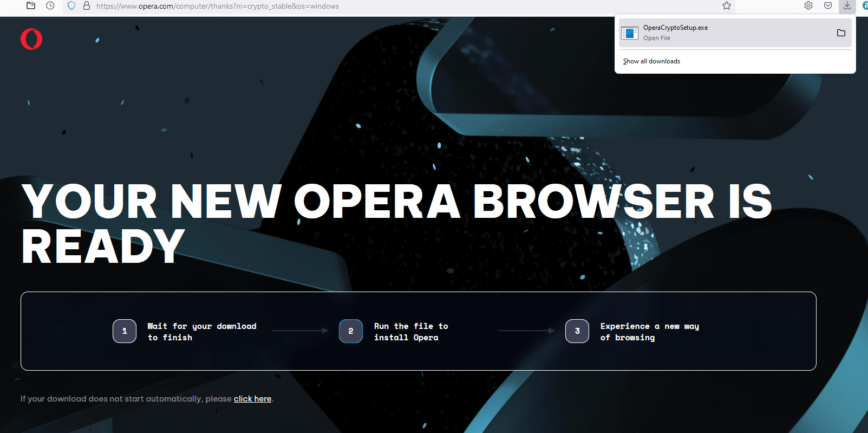Bookmark this page with the star icon
868x433 pixels.
[x=727, y=5]
